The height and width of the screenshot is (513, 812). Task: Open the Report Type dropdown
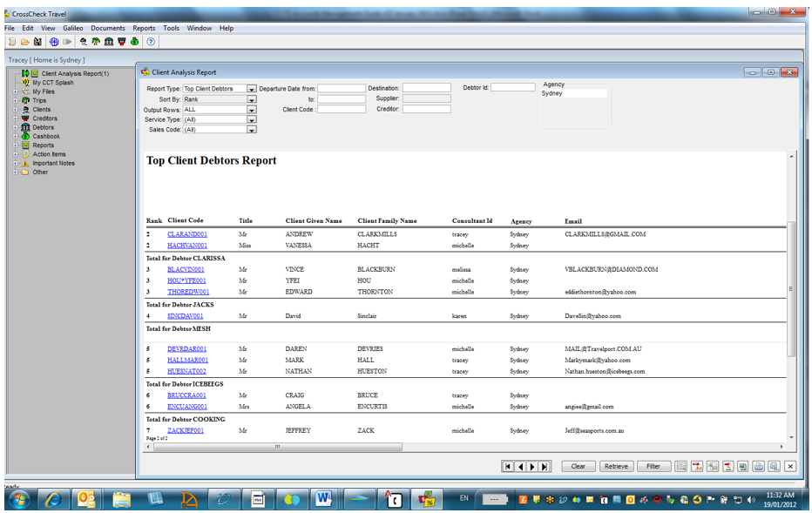[x=251, y=88]
